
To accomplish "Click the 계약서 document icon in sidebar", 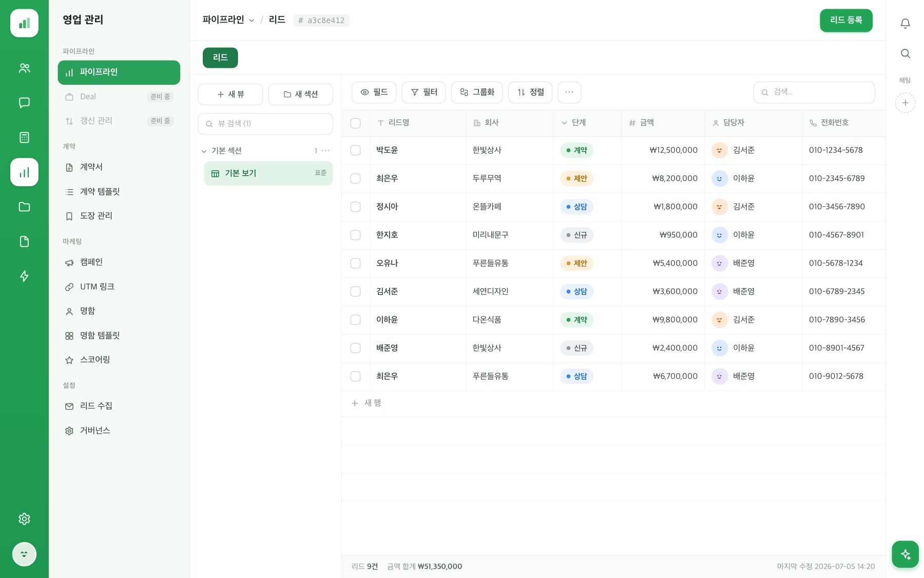I will (69, 167).
